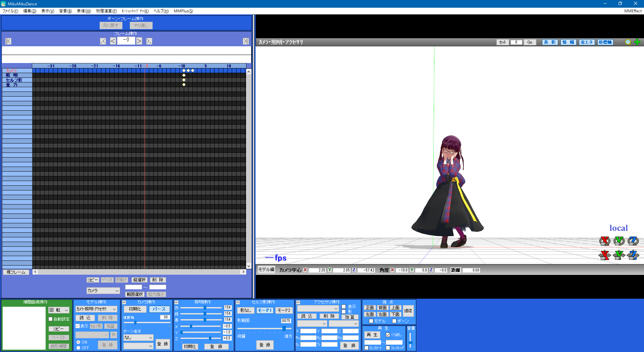Viewport: 644px width, 352px height.
Task: Toggle accessory 表示 checkbox
Action: [344, 307]
